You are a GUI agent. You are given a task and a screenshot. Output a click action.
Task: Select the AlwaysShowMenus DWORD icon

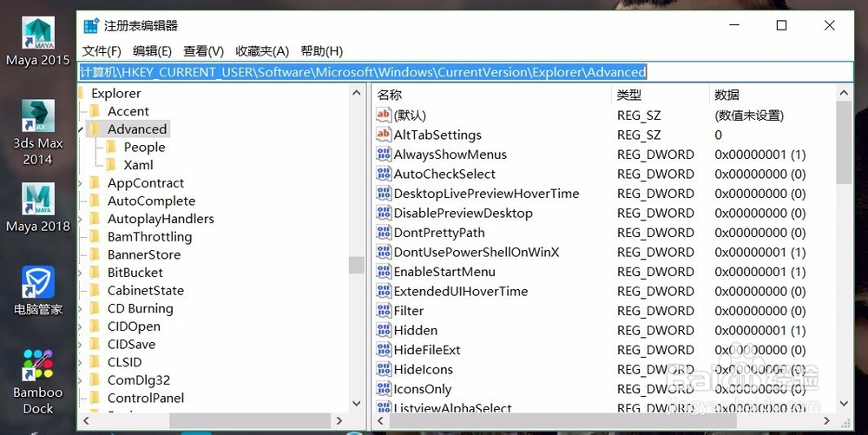click(383, 154)
